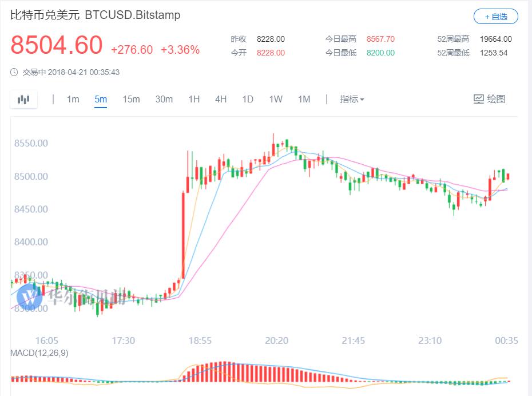Show the 1D daily chart
Image resolution: width=532 pixels, height=396 pixels.
[248, 100]
